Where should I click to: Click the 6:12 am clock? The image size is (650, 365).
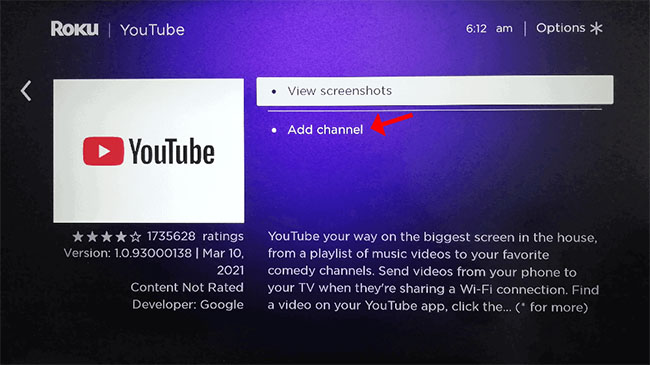click(489, 29)
